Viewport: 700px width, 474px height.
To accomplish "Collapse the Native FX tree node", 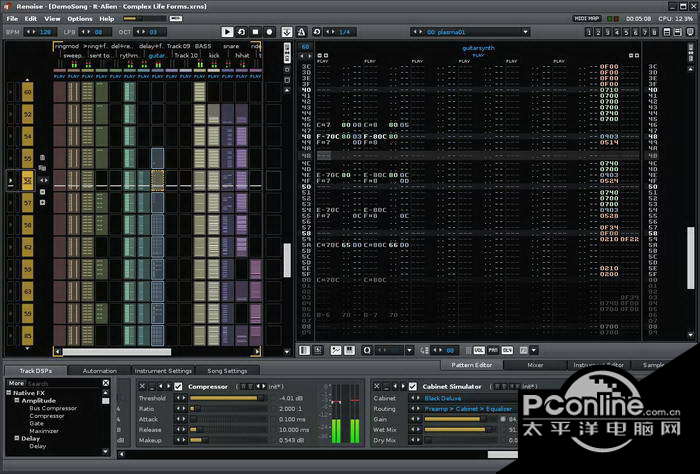I will point(8,393).
